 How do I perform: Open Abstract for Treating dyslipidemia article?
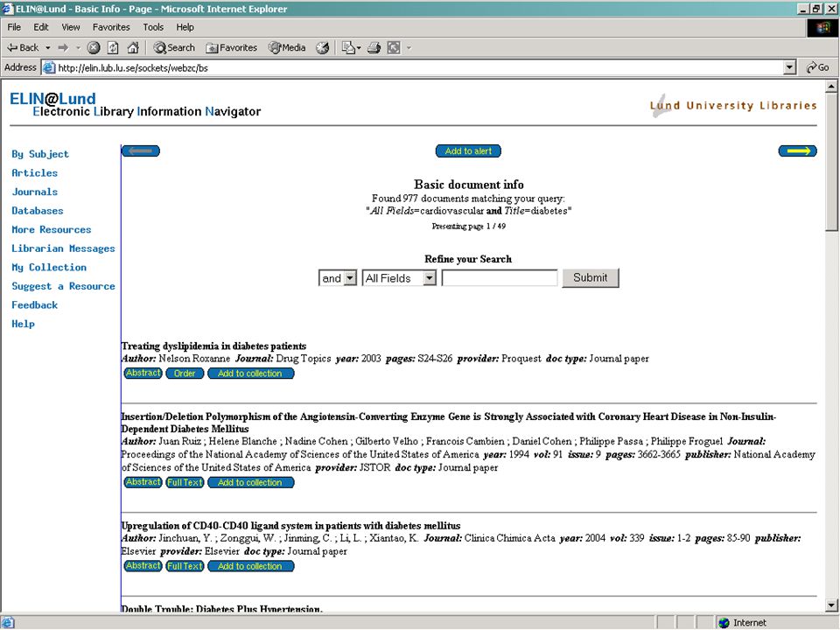click(143, 373)
